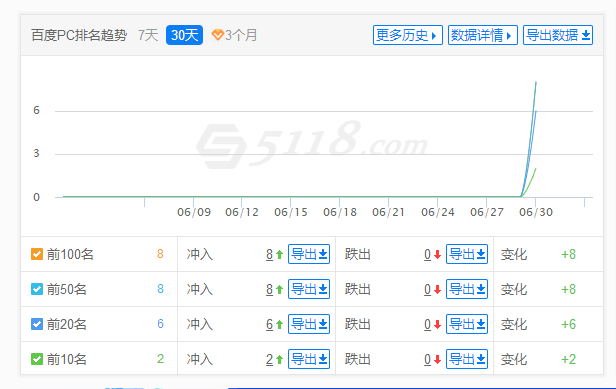Viewport: 616px width, 389px height.
Task: Switch trend range to 7天
Action: coord(148,35)
